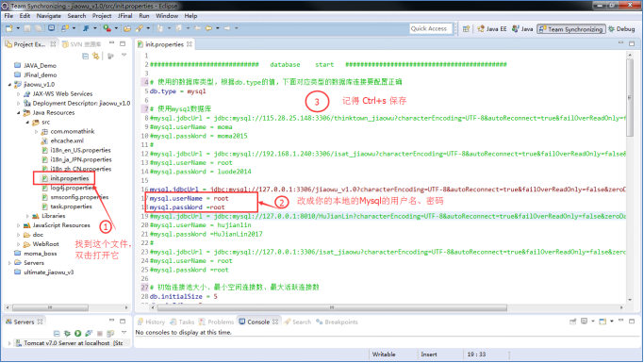Click the editor horizontal scrollbar
Viewport: 644px width, 363px height.
click(332, 307)
